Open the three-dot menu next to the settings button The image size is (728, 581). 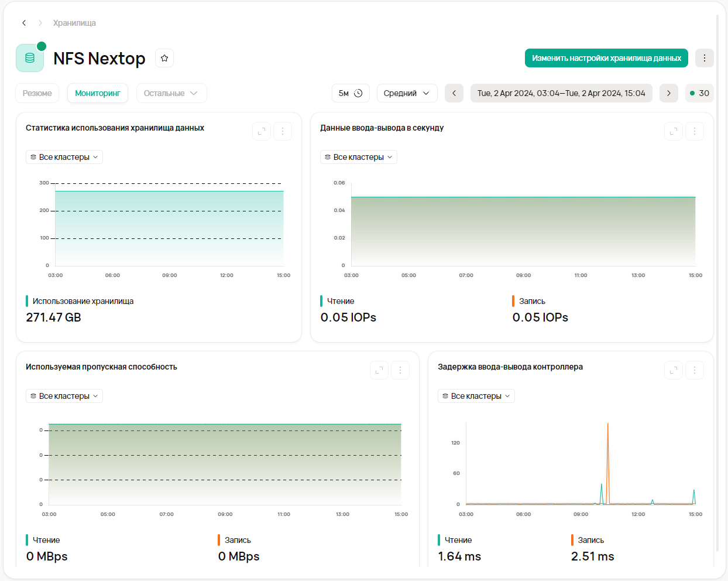click(x=705, y=58)
